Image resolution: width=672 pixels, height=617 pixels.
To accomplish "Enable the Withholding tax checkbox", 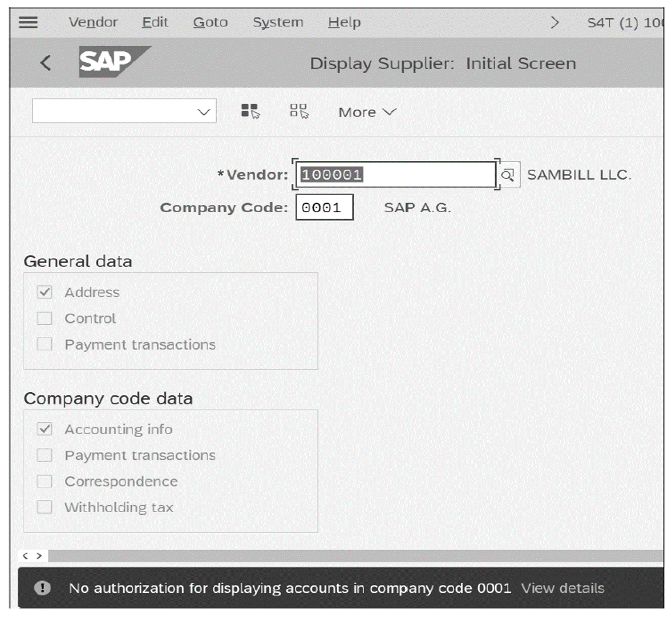I will pyautogui.click(x=44, y=507).
